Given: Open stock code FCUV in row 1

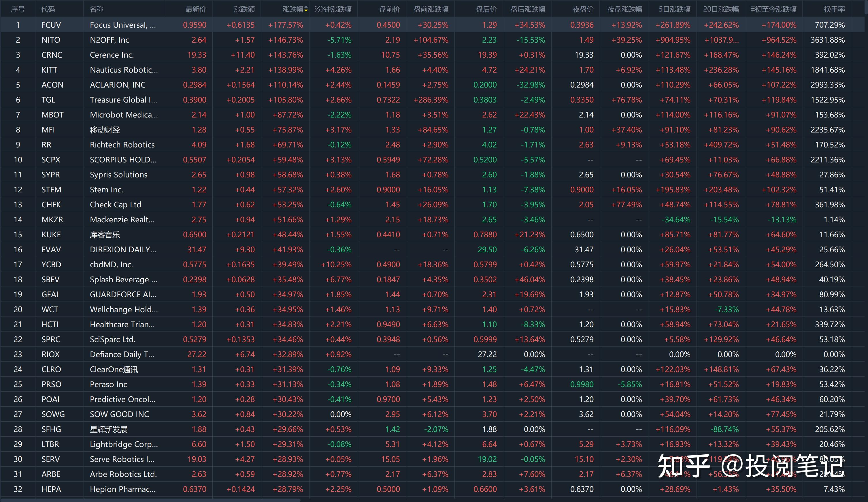Looking at the screenshot, I should tap(51, 25).
